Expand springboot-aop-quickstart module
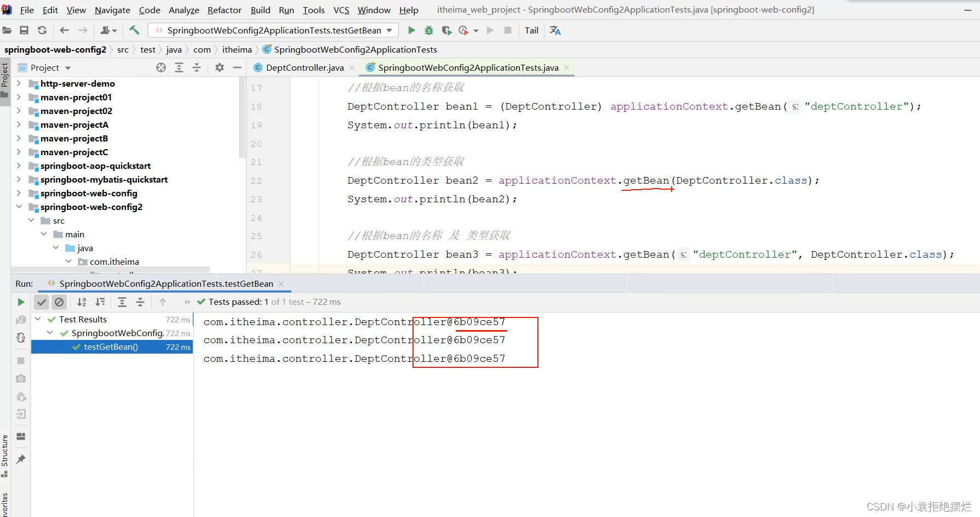980x517 pixels. (x=19, y=166)
